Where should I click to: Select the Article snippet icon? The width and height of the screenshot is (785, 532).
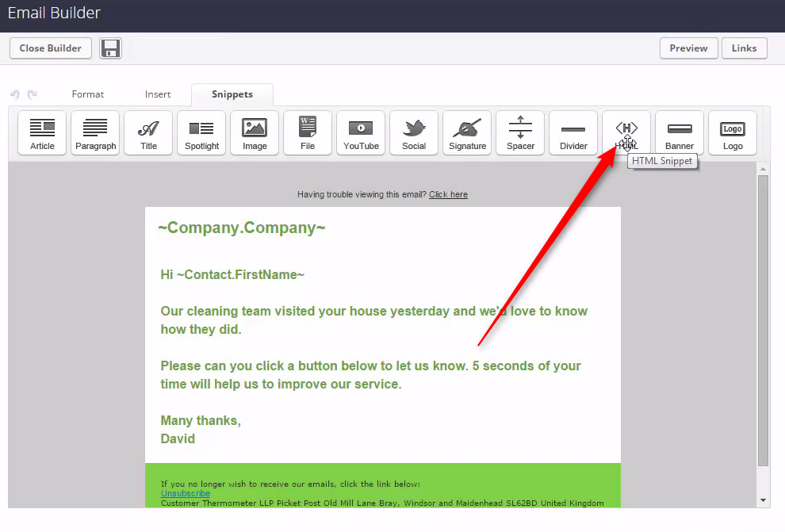pos(42,133)
